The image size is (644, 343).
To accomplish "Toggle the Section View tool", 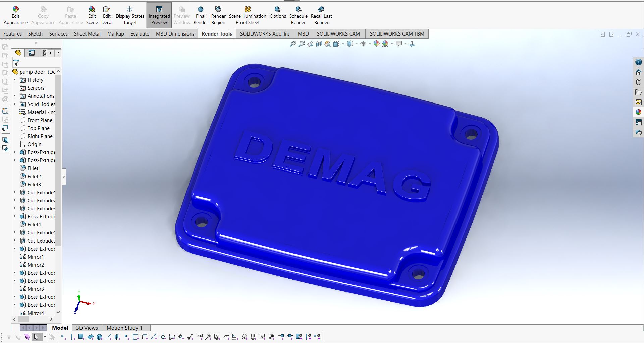I will click(x=319, y=44).
